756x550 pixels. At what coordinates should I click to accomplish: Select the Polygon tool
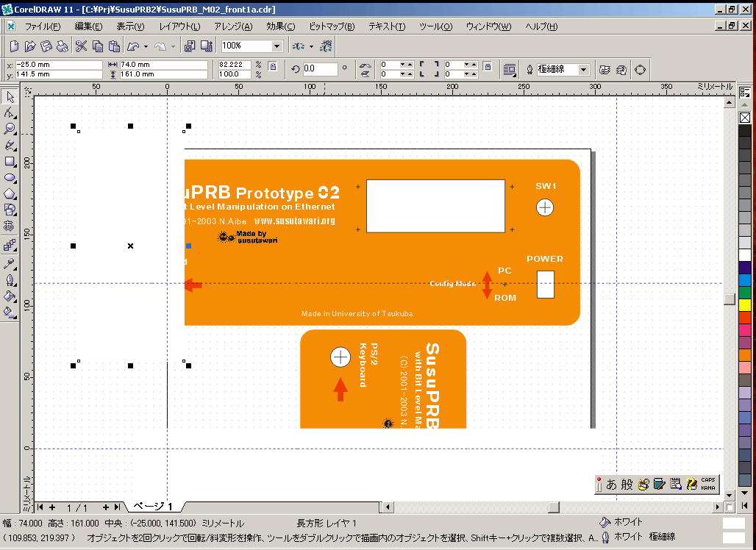tap(10, 194)
